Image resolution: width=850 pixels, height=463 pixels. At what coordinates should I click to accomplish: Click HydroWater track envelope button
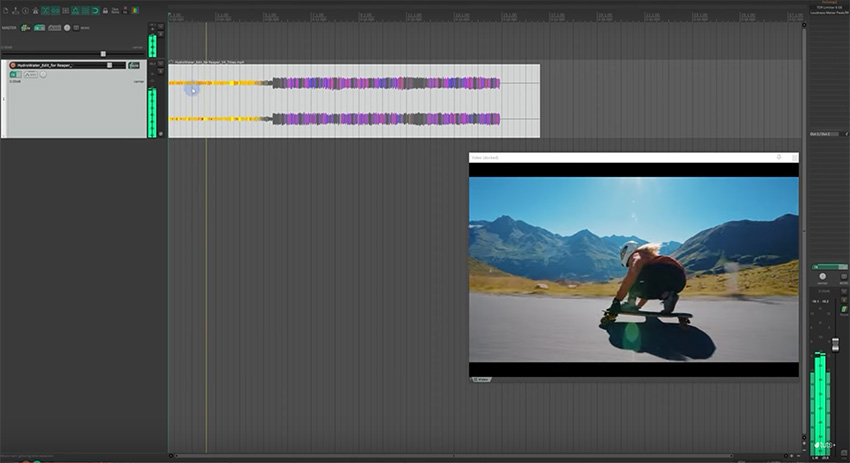click(31, 74)
